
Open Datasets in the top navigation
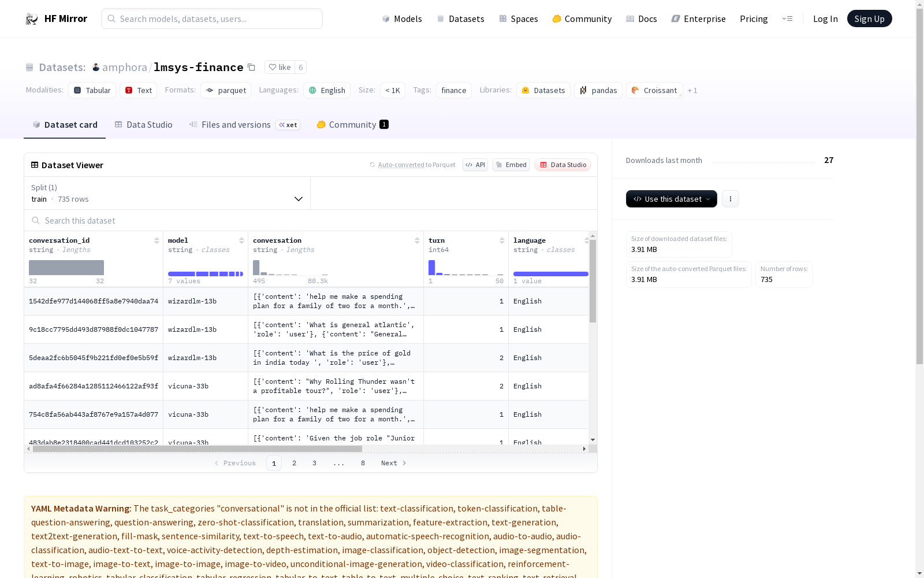coord(460,18)
